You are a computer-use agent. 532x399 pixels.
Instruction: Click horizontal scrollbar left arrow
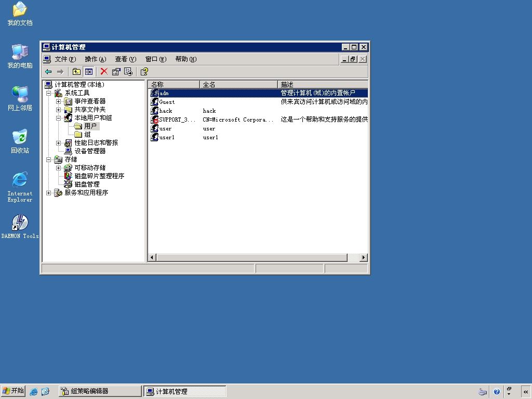[152, 258]
